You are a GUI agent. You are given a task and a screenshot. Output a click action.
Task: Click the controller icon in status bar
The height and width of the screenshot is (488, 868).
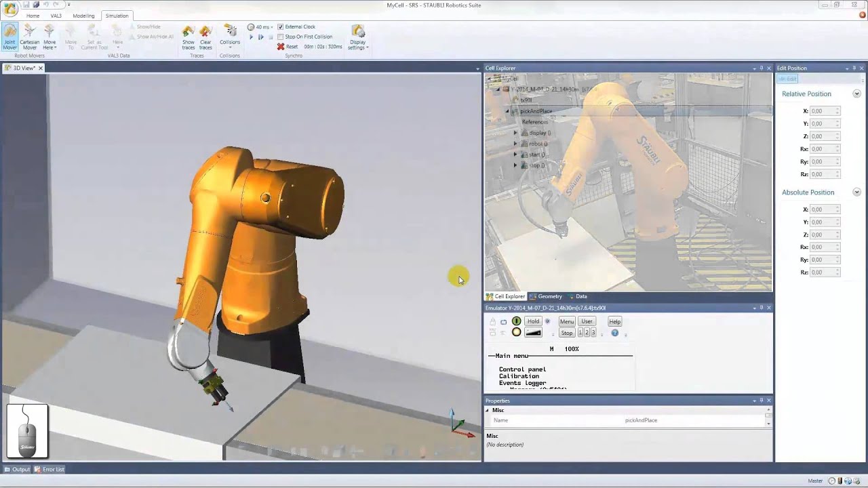pyautogui.click(x=842, y=481)
